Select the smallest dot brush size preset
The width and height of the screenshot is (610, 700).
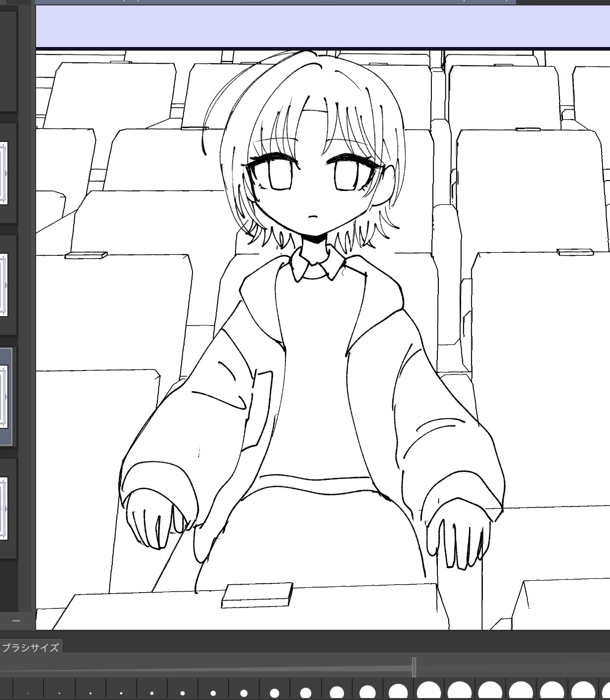coord(28,694)
